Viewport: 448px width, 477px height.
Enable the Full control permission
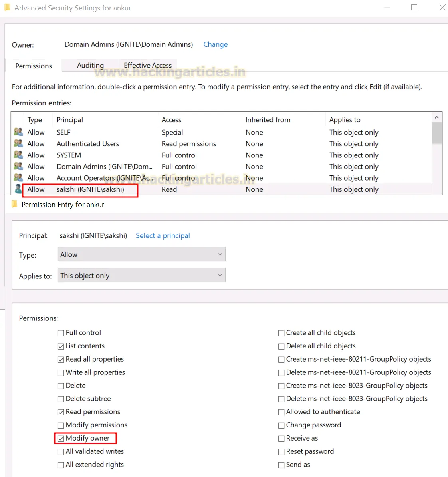(x=61, y=333)
